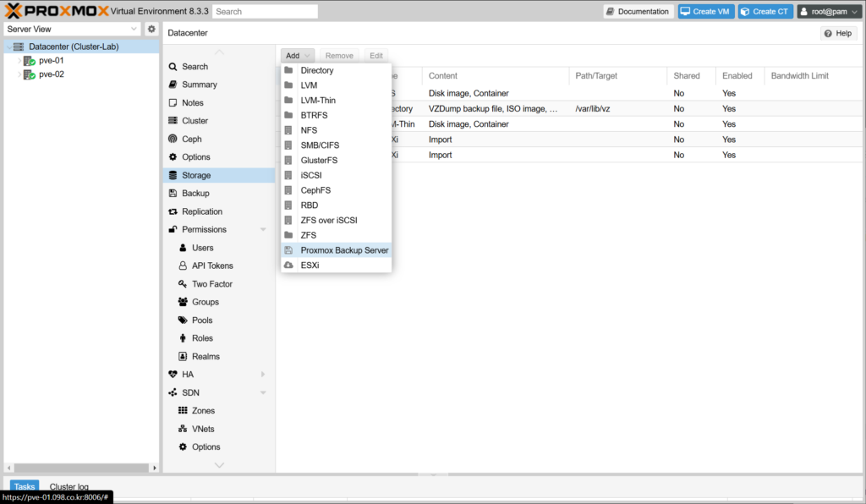The width and height of the screenshot is (866, 504).
Task: Click the top Search input field
Action: pos(265,12)
